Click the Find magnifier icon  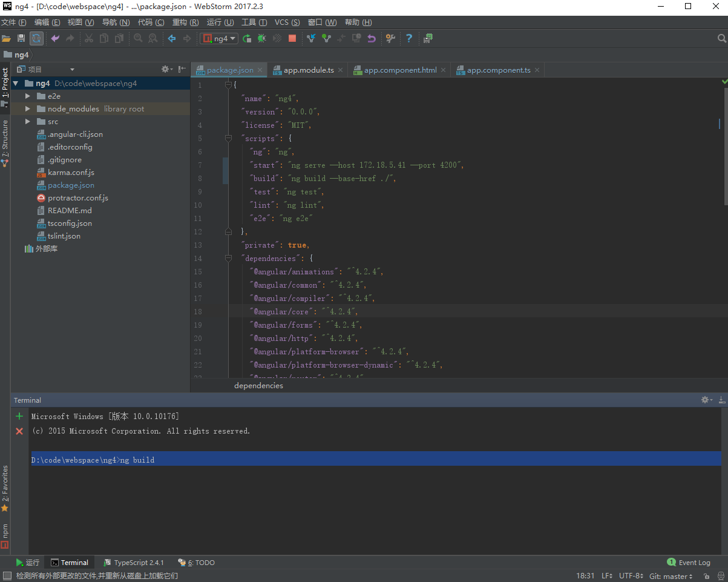tap(138, 38)
